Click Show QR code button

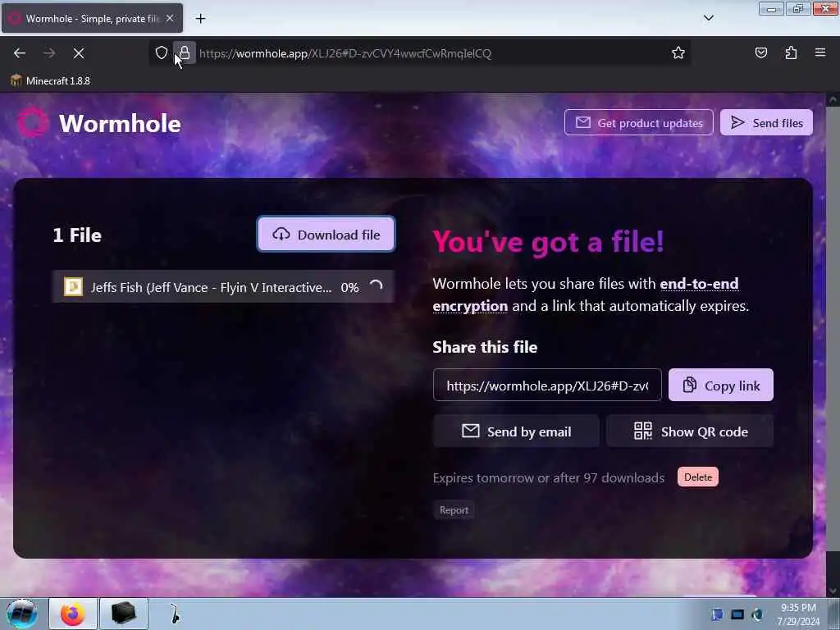point(690,431)
